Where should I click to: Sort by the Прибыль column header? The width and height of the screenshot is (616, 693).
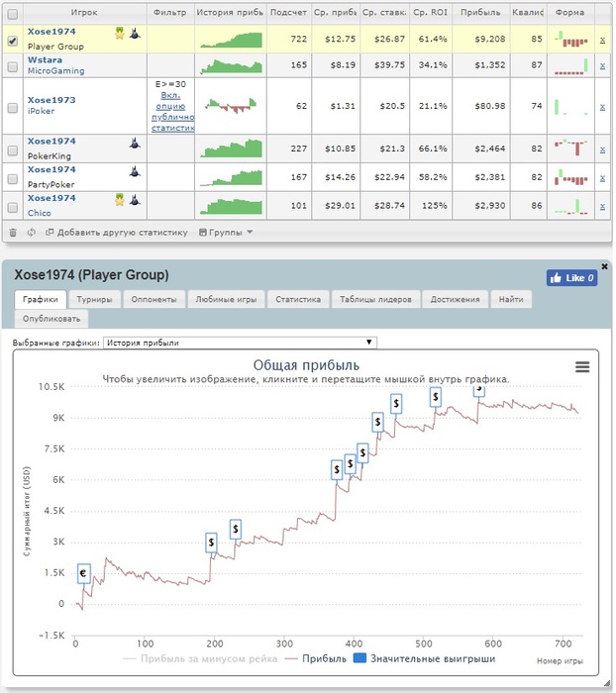point(480,12)
